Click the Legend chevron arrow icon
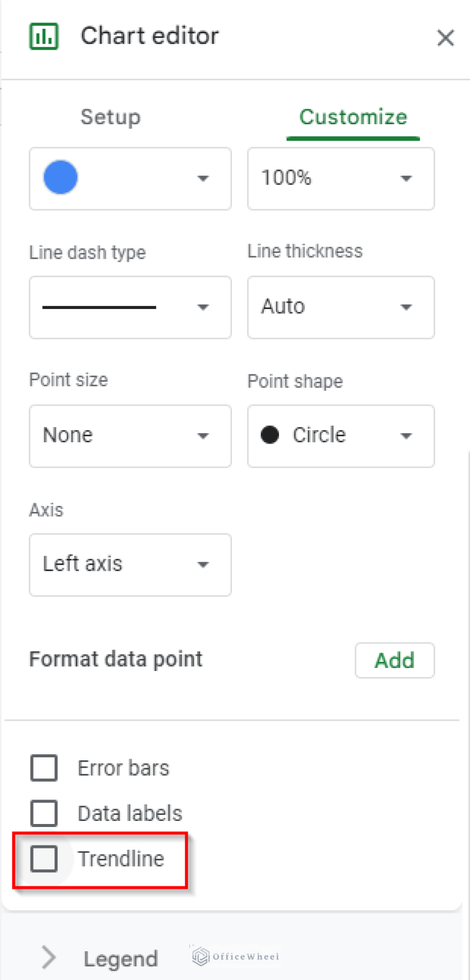The height and width of the screenshot is (980, 470). tap(49, 957)
